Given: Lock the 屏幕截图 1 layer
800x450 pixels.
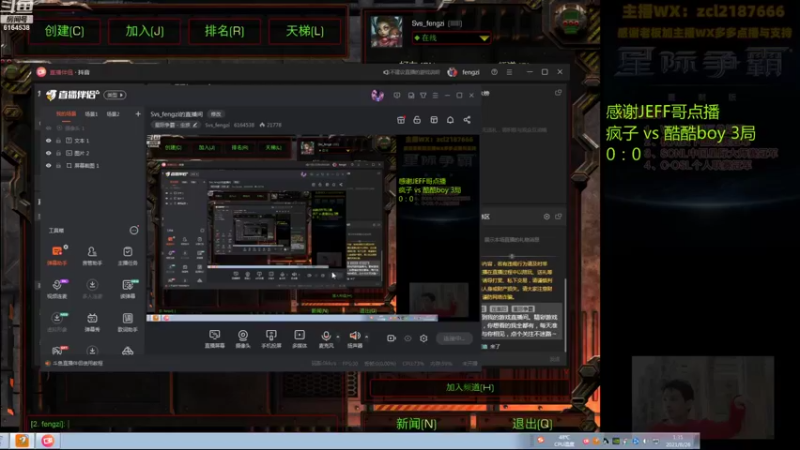Looking at the screenshot, I should point(58,165).
